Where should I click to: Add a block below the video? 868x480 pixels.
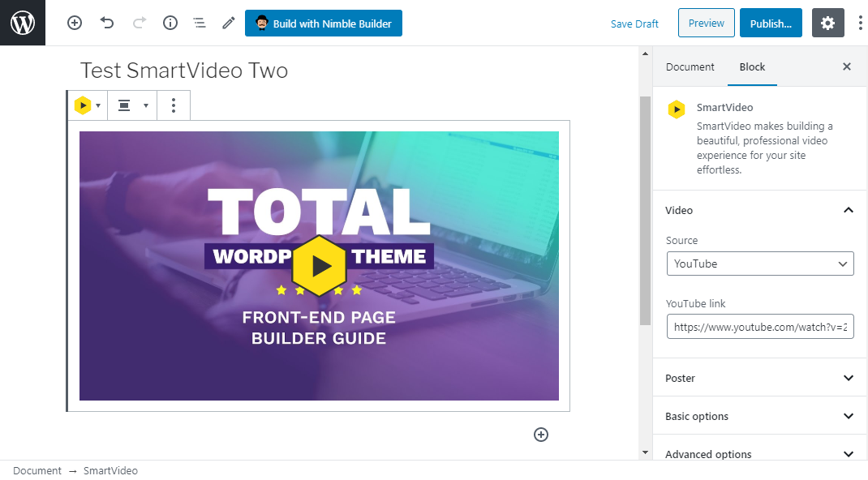click(541, 435)
